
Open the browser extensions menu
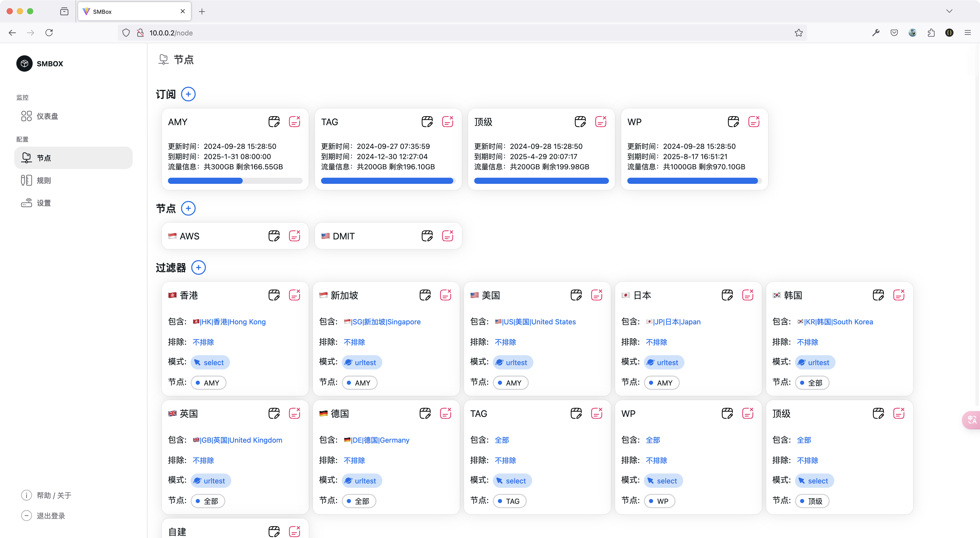click(931, 33)
